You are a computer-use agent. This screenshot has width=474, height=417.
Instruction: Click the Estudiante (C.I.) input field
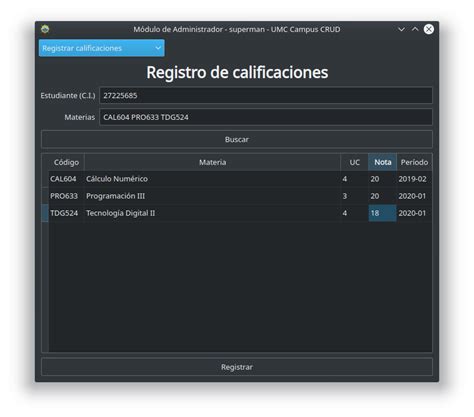[x=266, y=95]
